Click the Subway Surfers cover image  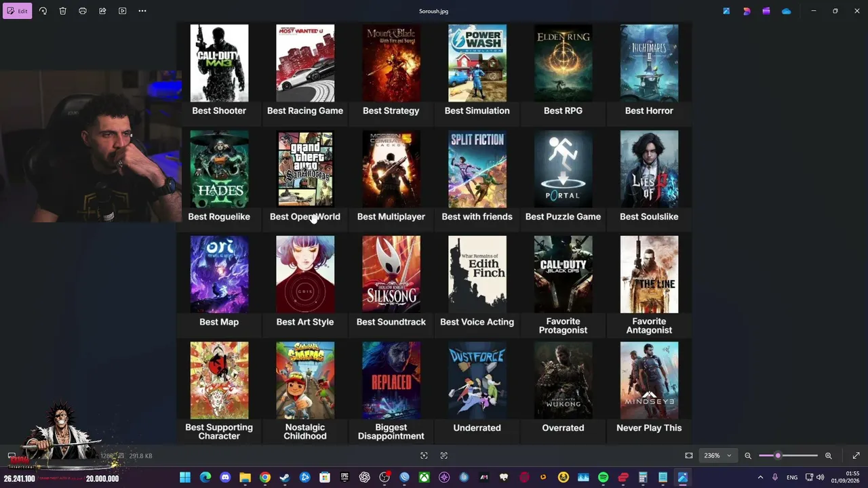coord(305,380)
